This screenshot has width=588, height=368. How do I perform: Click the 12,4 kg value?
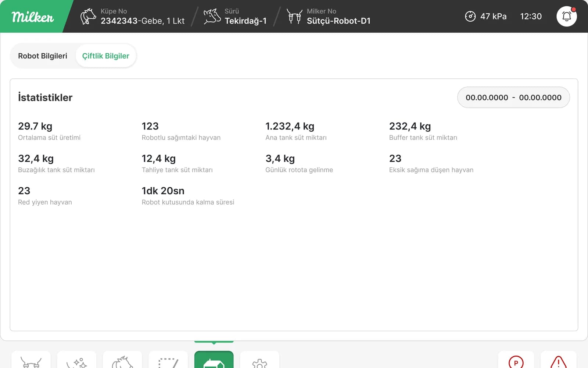158,159
